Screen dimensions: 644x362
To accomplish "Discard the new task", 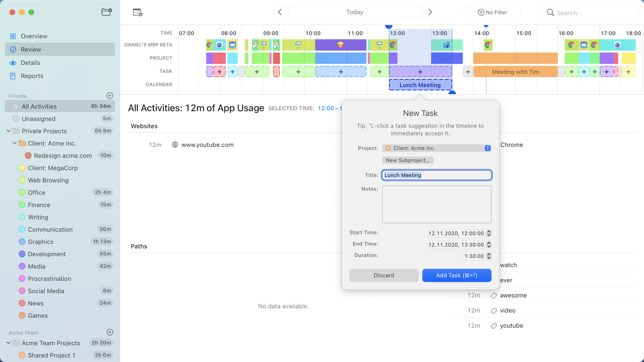I will point(384,275).
